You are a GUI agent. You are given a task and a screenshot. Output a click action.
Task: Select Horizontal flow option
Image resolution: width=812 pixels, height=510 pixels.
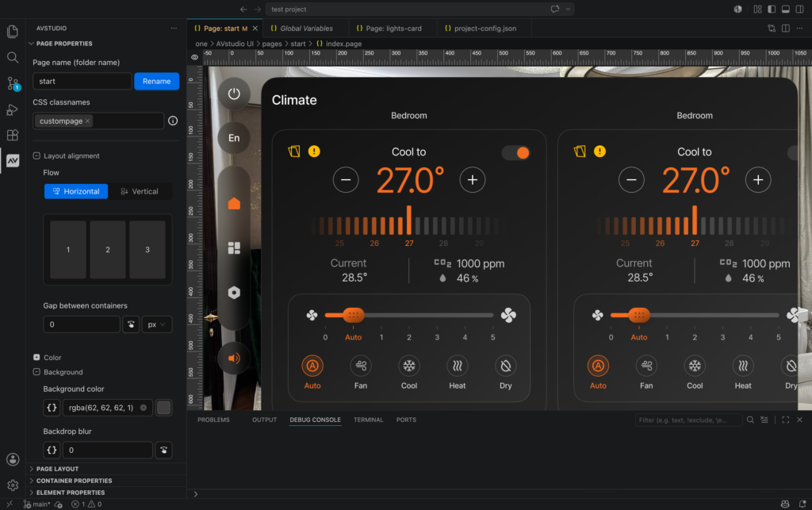[76, 191]
